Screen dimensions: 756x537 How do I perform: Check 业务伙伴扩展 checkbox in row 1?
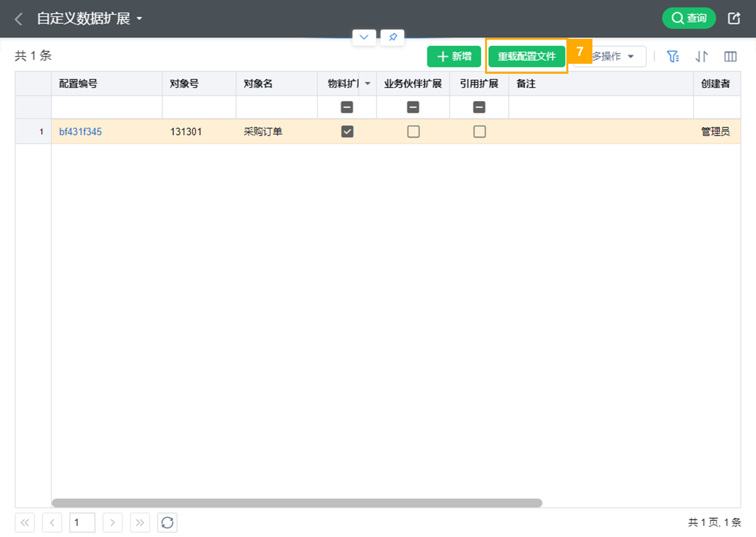click(413, 131)
